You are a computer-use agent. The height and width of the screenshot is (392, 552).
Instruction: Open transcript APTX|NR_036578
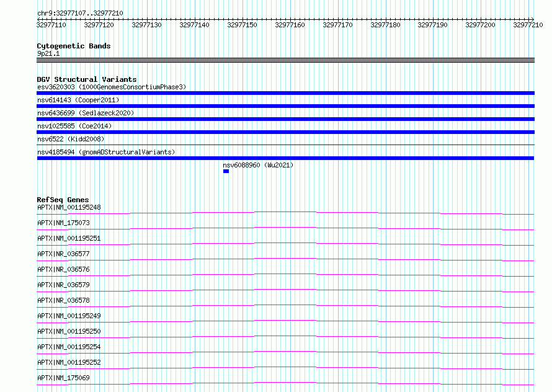[x=63, y=300]
